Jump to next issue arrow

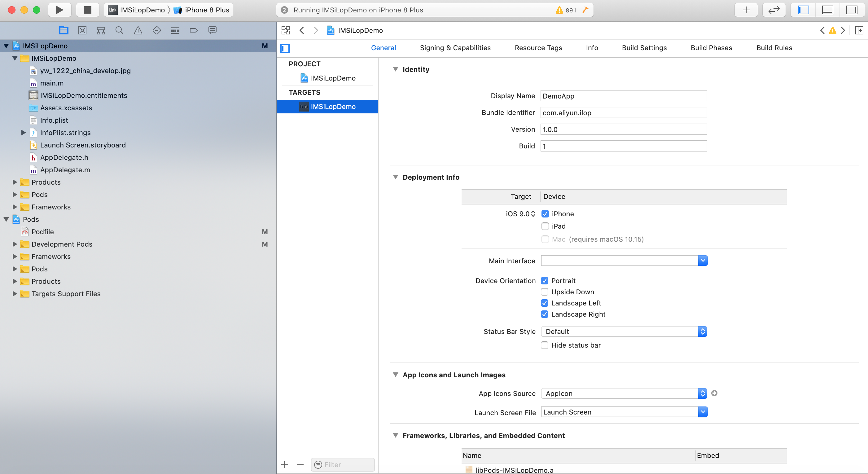(x=843, y=30)
